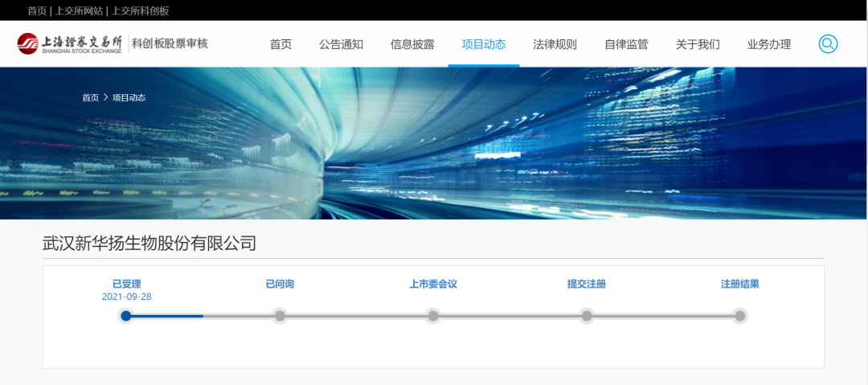Click the company name 武汉新华扬生物股份有限公司

click(149, 244)
